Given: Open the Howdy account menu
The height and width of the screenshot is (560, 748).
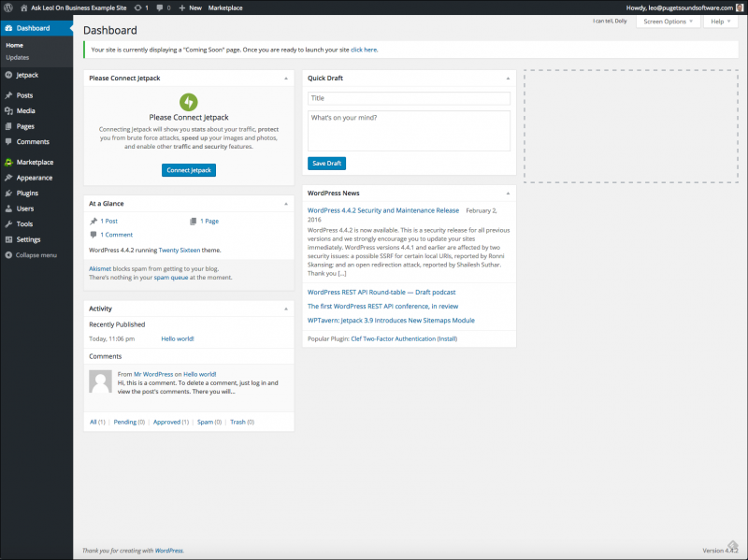Looking at the screenshot, I should pos(685,7).
